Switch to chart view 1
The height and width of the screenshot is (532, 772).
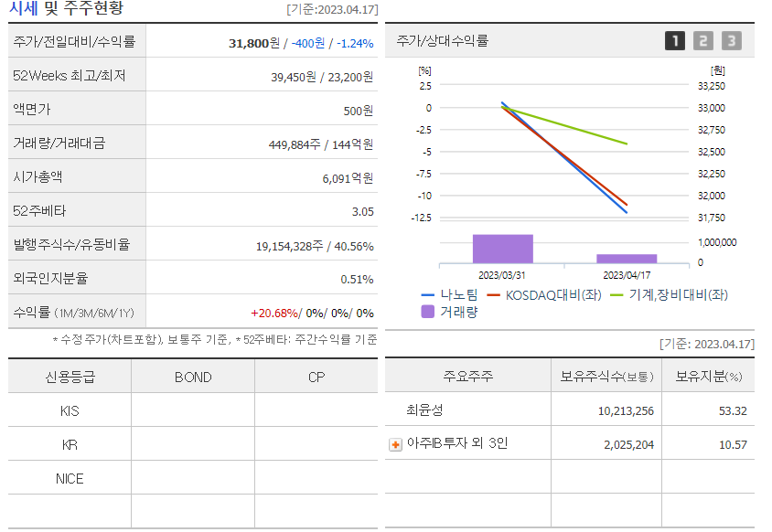point(674,41)
